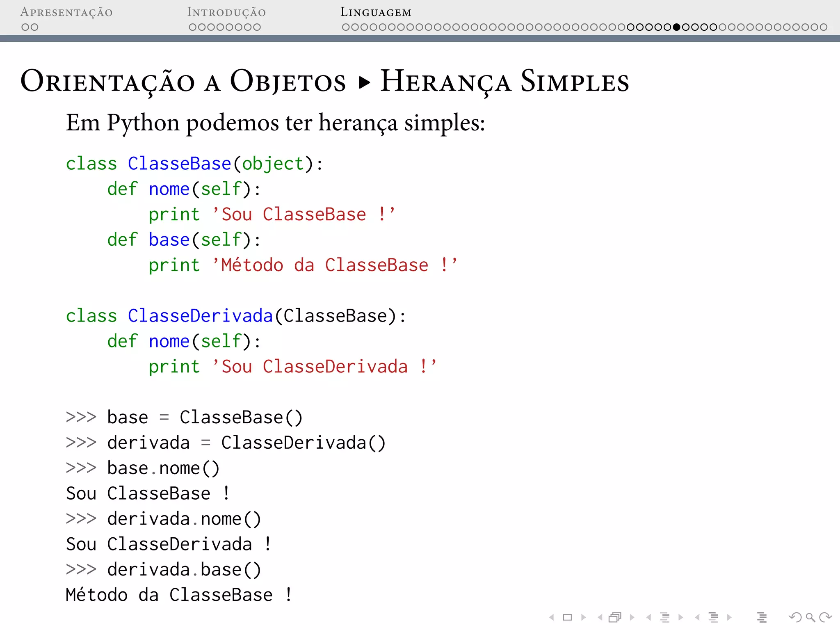Viewport: 840px width, 630px height.
Task: Click line 'class ClasseDerivada(ClasseBase):'
Action: (236, 316)
